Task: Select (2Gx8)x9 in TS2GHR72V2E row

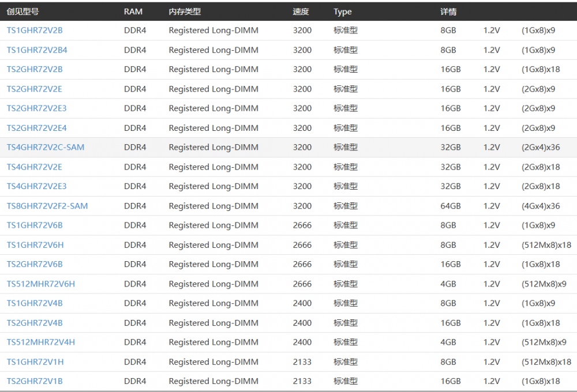Action: point(538,89)
